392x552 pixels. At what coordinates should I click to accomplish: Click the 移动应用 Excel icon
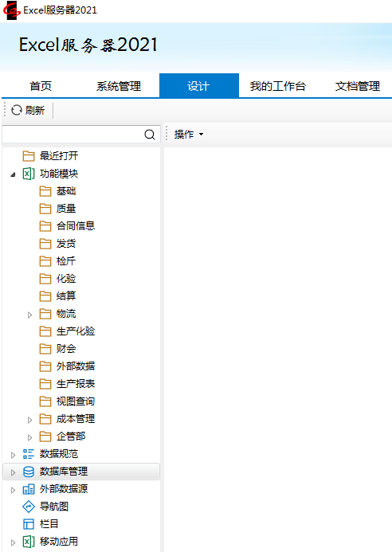pyautogui.click(x=29, y=542)
